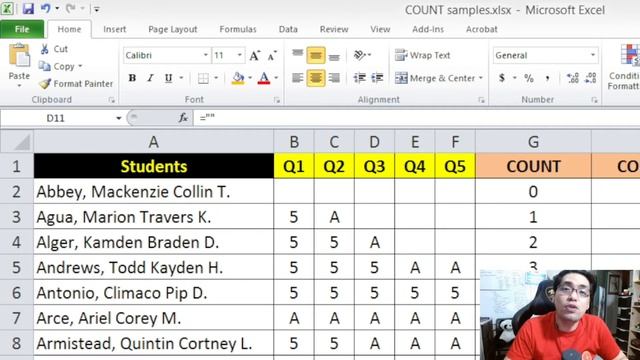Open the Alignment dialog launcher
This screenshot has height=360, width=640.
click(x=482, y=100)
